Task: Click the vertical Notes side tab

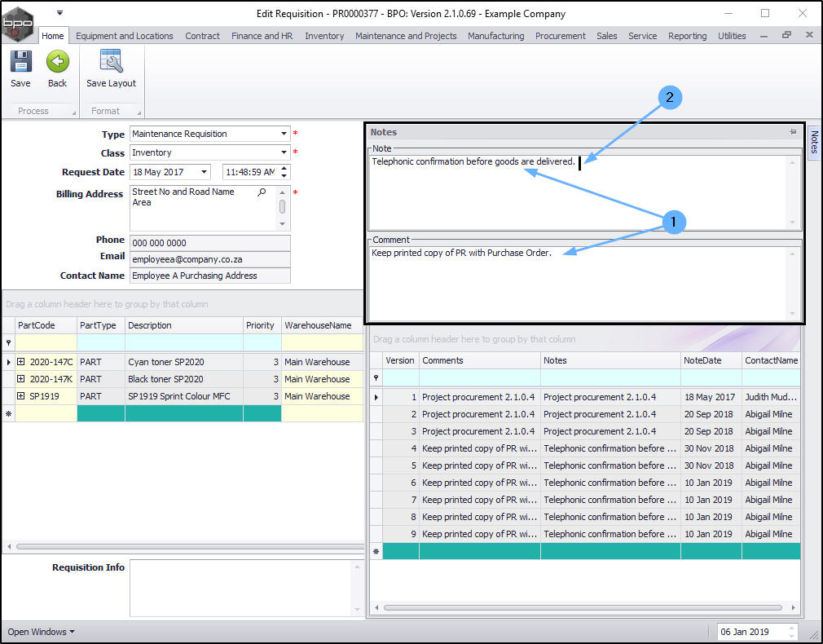Action: click(813, 142)
